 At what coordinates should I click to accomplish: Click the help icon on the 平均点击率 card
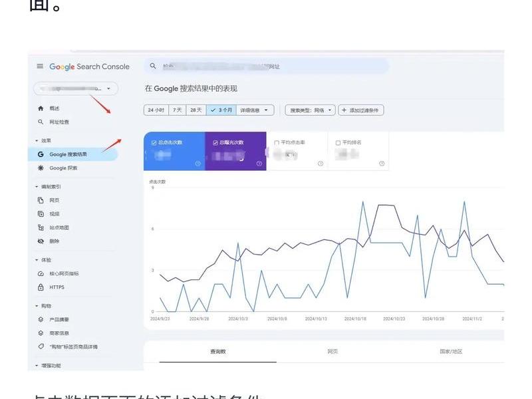coord(321,164)
